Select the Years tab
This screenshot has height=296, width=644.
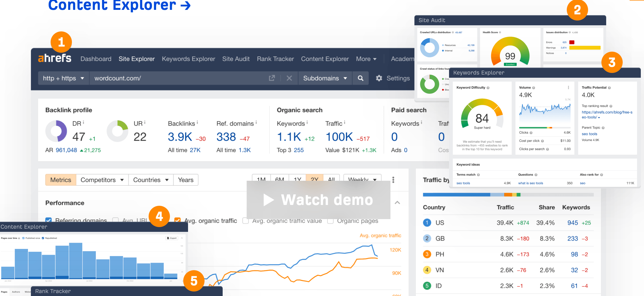(x=186, y=180)
